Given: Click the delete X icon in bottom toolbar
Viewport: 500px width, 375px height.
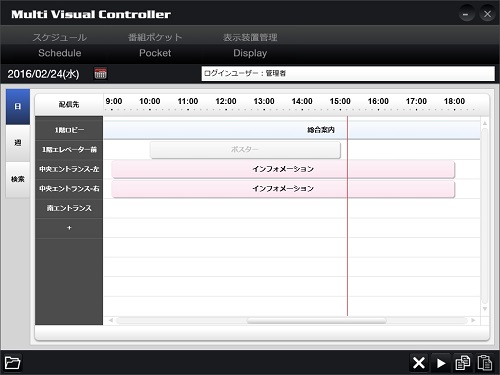Looking at the screenshot, I should [x=419, y=363].
